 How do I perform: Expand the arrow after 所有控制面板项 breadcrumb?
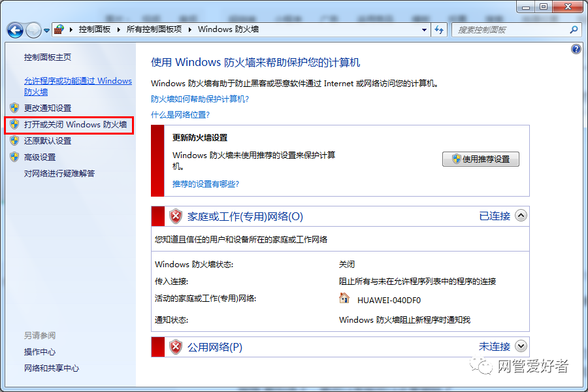(x=189, y=29)
